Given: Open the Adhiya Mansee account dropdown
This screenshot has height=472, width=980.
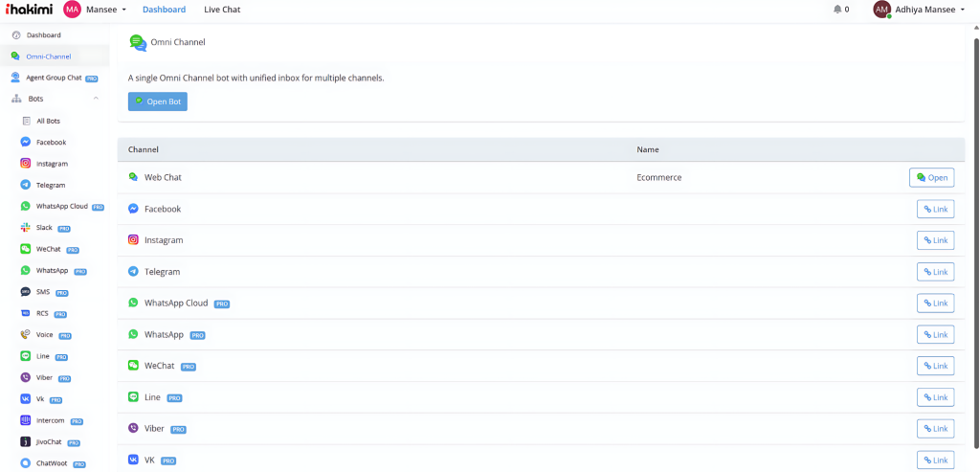Looking at the screenshot, I should (x=930, y=10).
